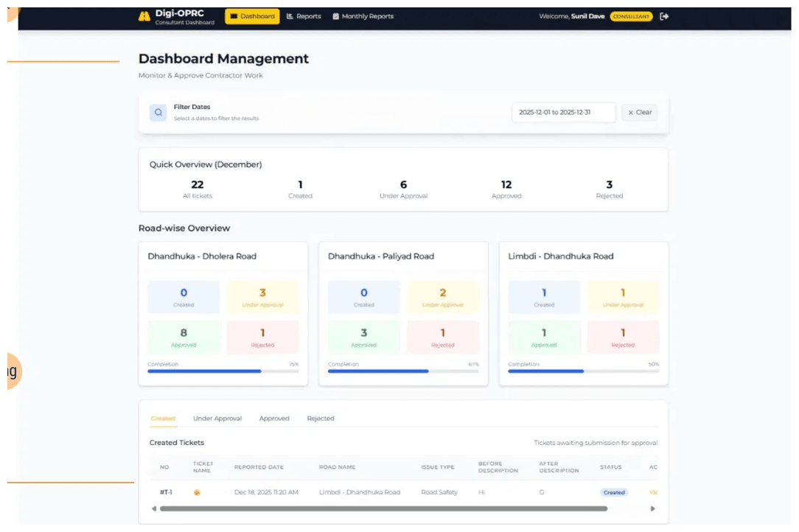The image size is (799, 532).
Task: Open the Dhandhuka - Paliyad Road card title
Action: [380, 256]
